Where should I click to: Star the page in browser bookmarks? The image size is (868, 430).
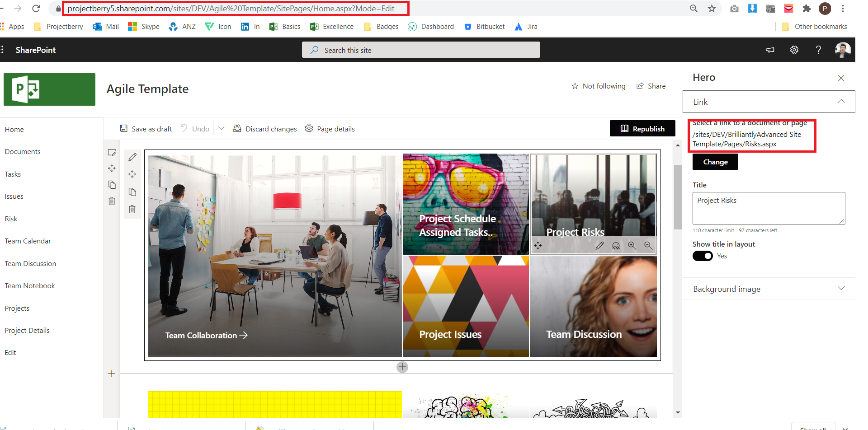click(712, 8)
